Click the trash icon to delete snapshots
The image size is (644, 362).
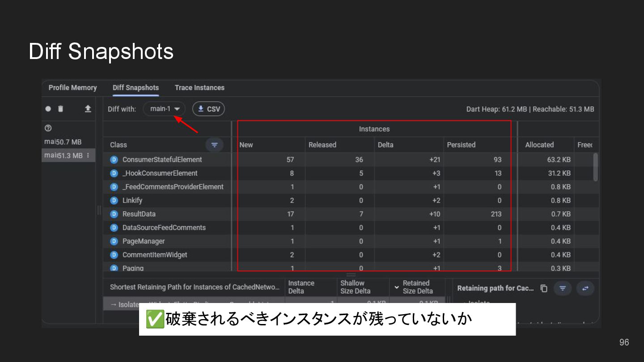click(x=61, y=109)
